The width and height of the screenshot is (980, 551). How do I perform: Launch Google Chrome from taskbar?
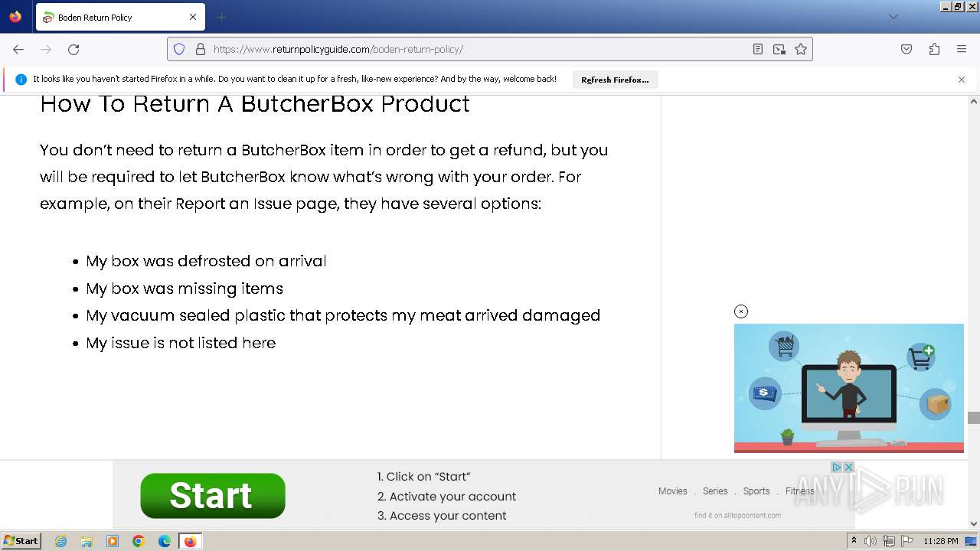pyautogui.click(x=139, y=541)
